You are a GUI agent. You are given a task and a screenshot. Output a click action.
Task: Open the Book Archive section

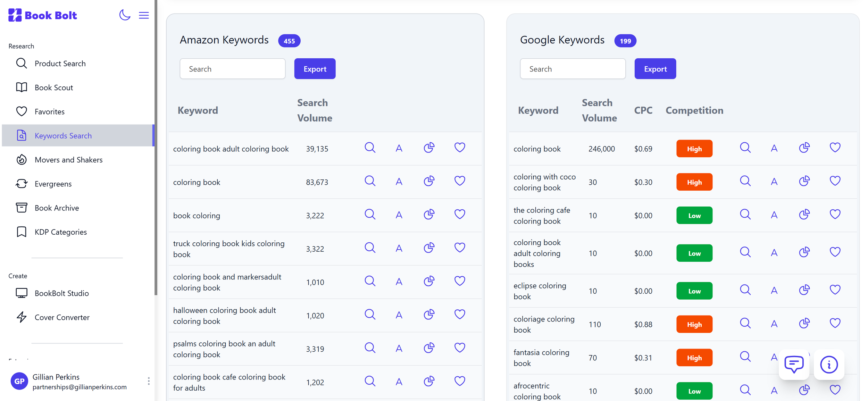(x=57, y=208)
